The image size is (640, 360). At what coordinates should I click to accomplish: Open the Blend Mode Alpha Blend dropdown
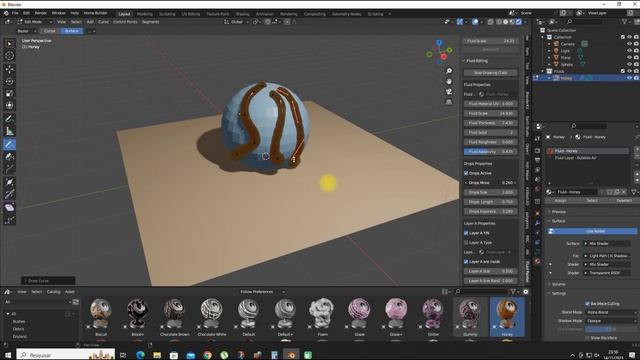pos(611,312)
